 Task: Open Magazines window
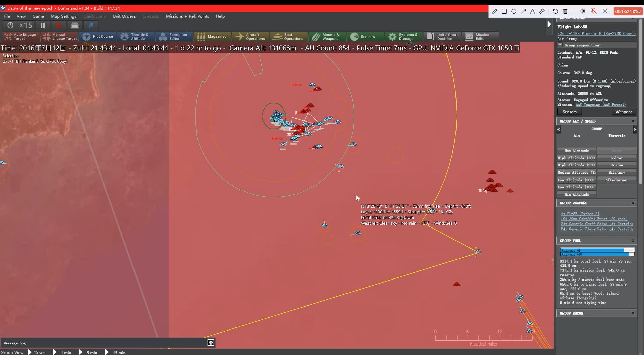[x=212, y=36]
